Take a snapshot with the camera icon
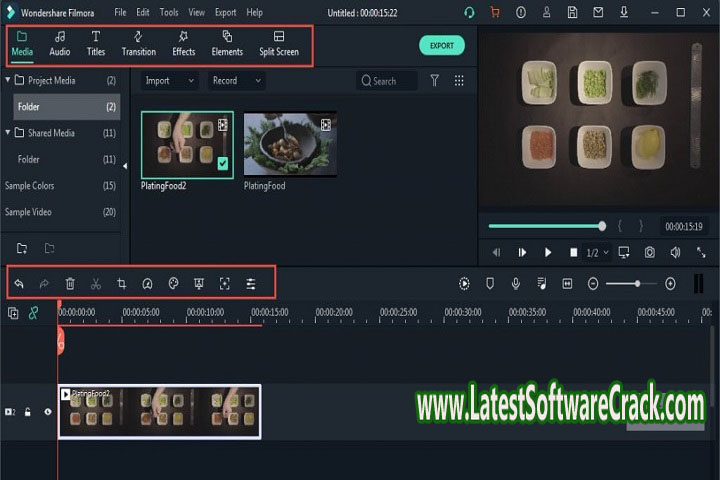720x480 pixels. coord(650,252)
